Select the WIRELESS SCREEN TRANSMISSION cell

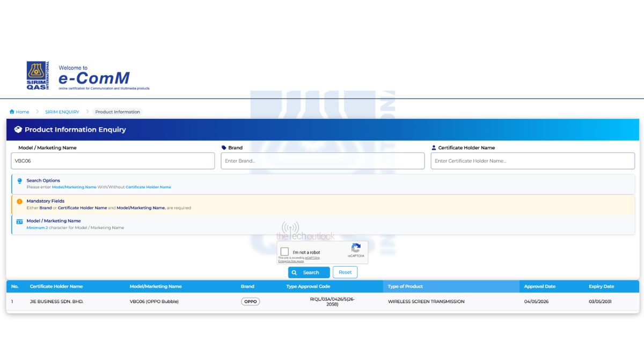pyautogui.click(x=426, y=301)
